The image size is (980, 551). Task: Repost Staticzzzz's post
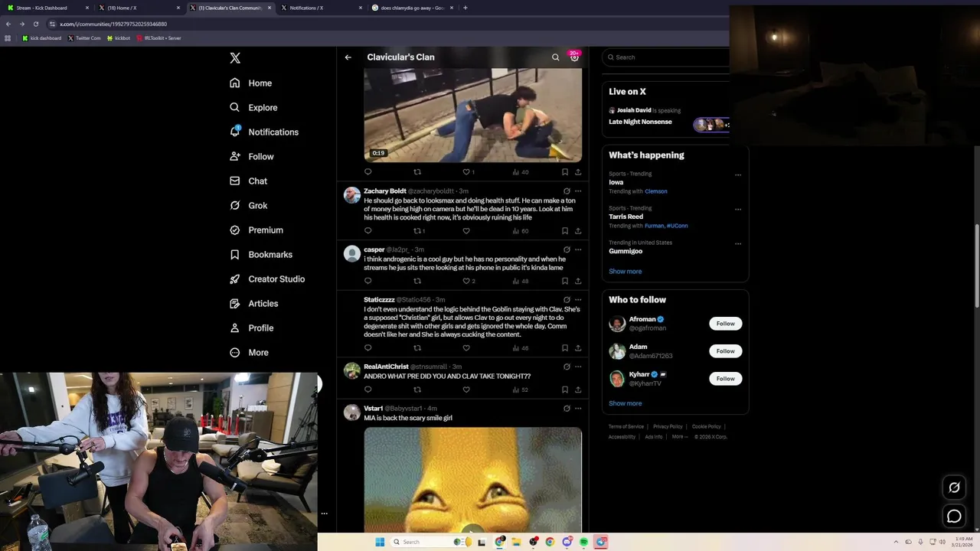coord(417,347)
